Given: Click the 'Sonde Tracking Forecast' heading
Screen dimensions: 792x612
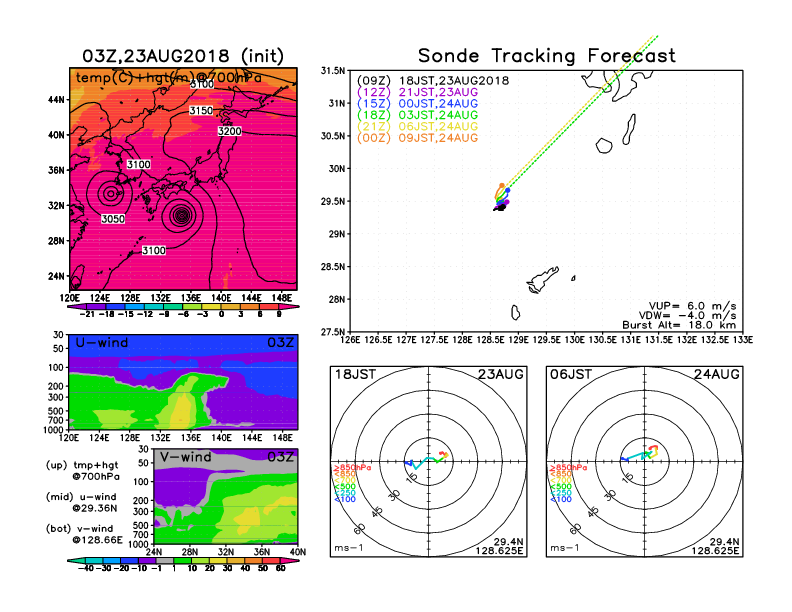Looking at the screenshot, I should click(547, 56).
